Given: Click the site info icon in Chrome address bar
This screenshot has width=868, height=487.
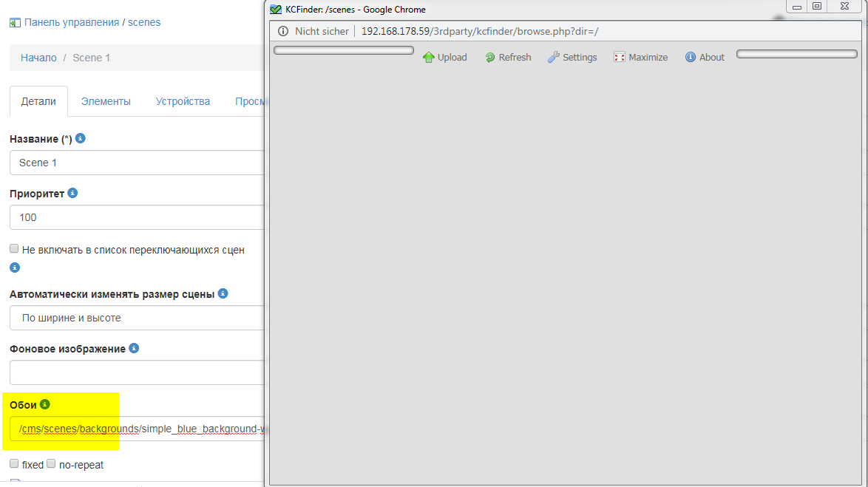Looking at the screenshot, I should [x=283, y=32].
